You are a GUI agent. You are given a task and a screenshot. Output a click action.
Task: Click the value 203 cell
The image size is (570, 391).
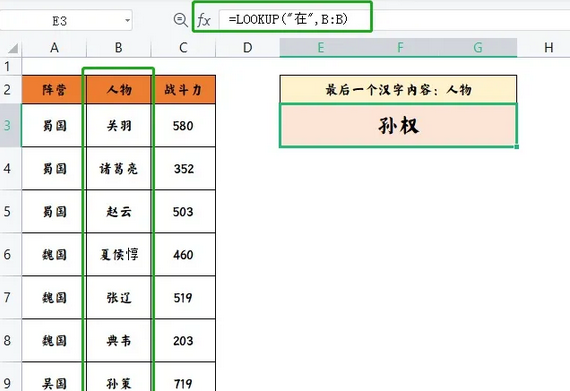point(183,340)
